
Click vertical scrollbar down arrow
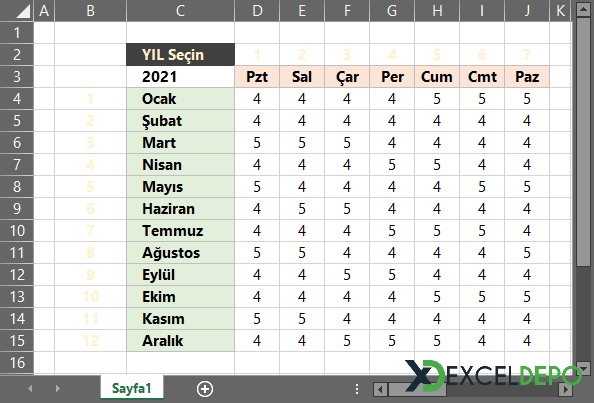(583, 368)
